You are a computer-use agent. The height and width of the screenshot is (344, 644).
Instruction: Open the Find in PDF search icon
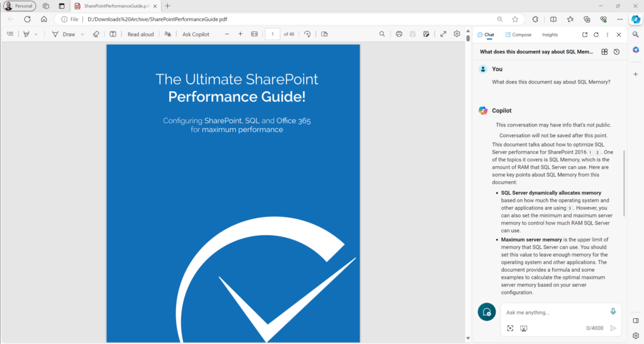point(382,34)
